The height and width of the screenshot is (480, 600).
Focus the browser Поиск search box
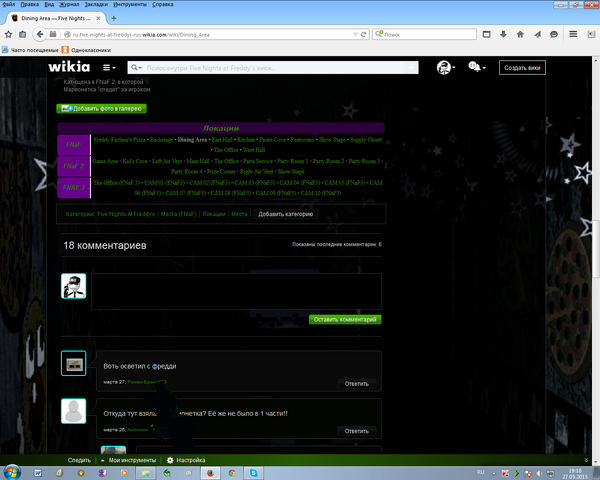(x=424, y=34)
